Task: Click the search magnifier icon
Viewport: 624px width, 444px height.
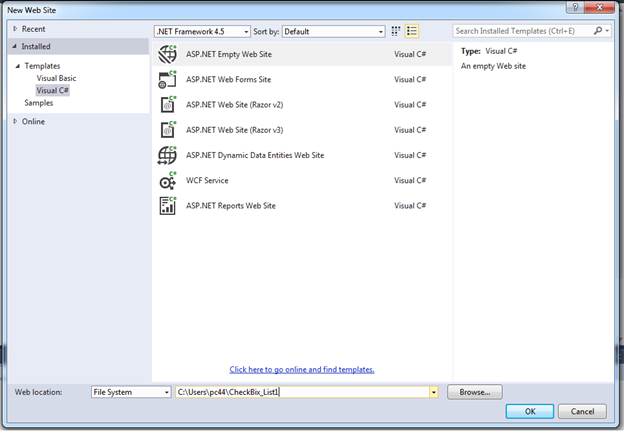Action: pos(598,31)
